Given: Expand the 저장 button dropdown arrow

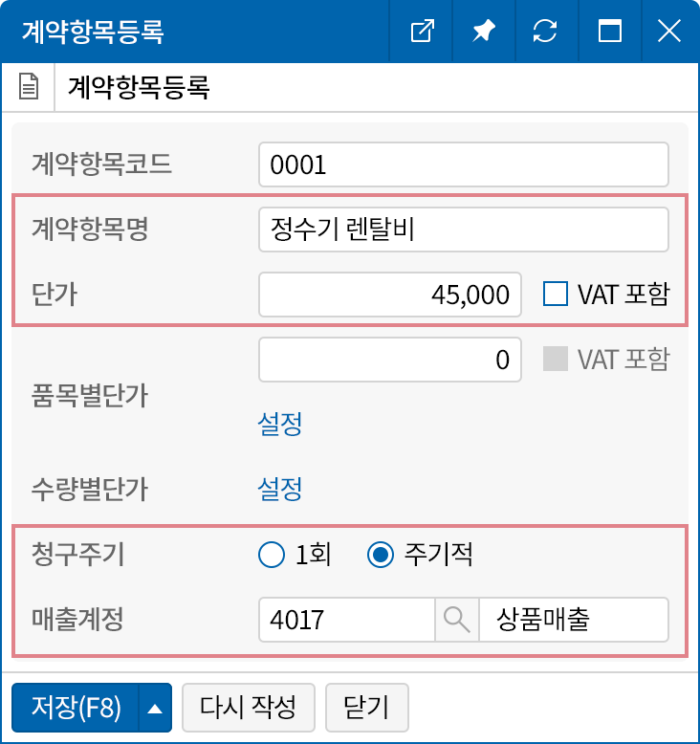Looking at the screenshot, I should [x=155, y=708].
